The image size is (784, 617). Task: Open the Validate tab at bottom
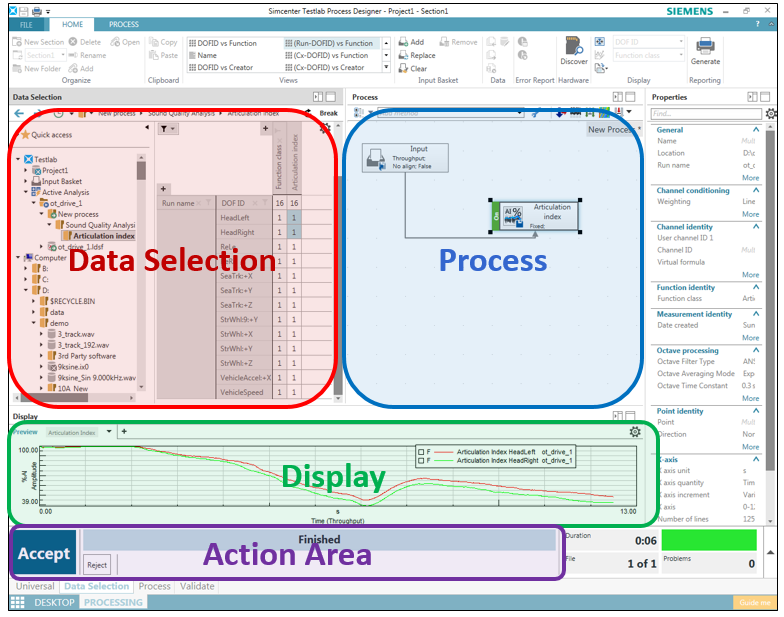pyautogui.click(x=197, y=586)
